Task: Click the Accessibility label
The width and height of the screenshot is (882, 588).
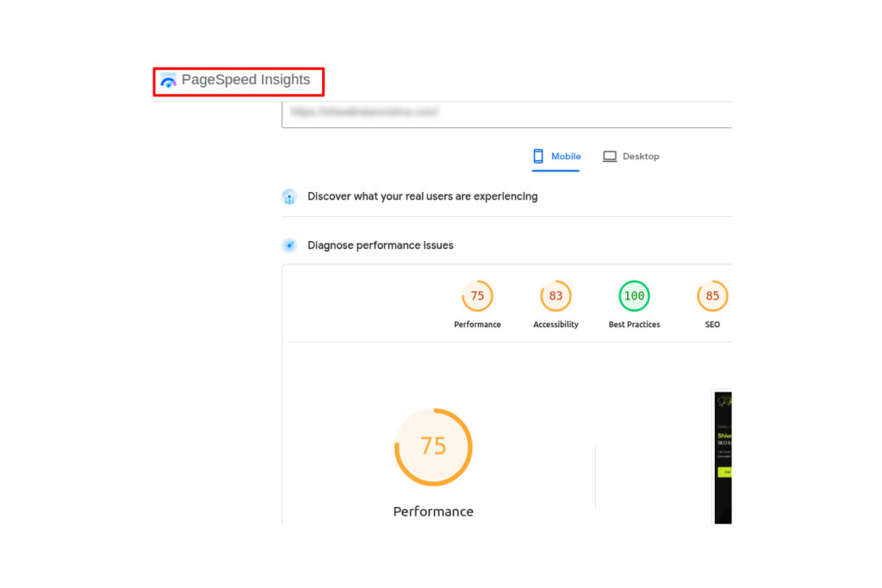Action: click(x=556, y=325)
